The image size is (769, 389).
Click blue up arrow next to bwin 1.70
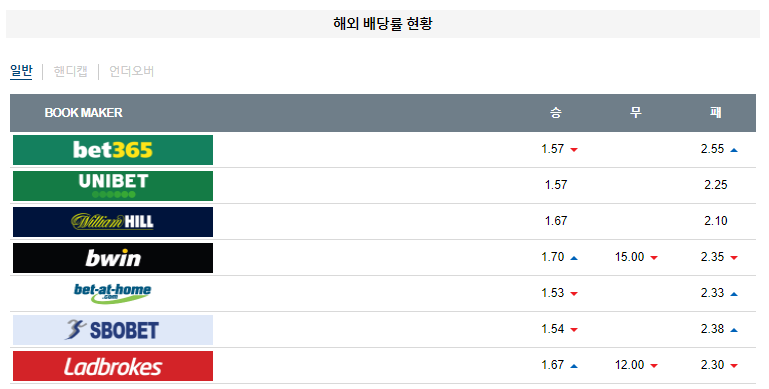click(x=574, y=258)
